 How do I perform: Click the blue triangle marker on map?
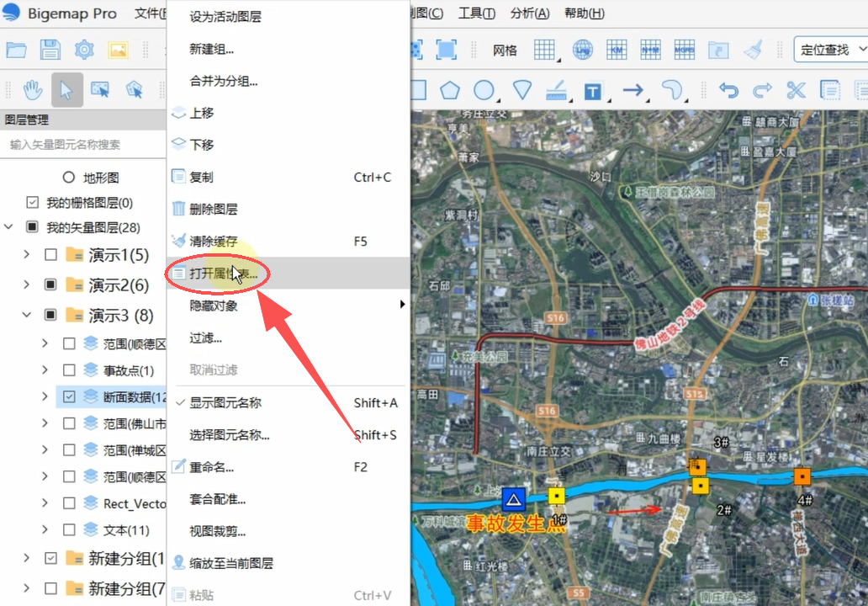coord(513,500)
